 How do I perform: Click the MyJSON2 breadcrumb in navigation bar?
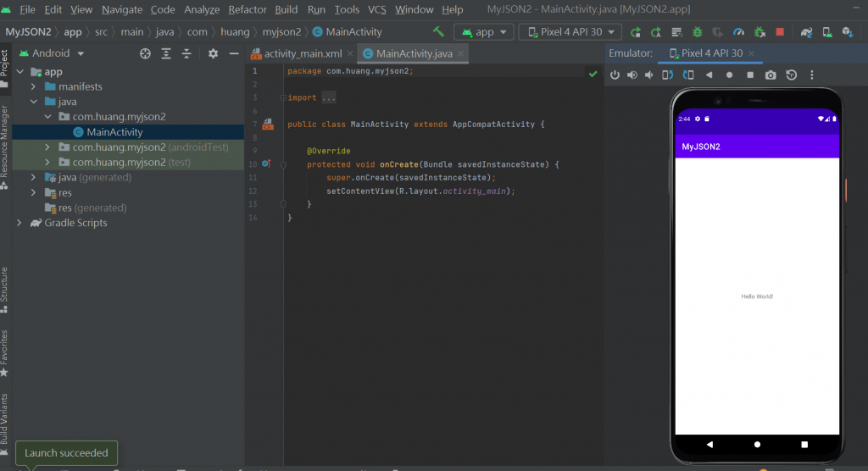[x=28, y=32]
